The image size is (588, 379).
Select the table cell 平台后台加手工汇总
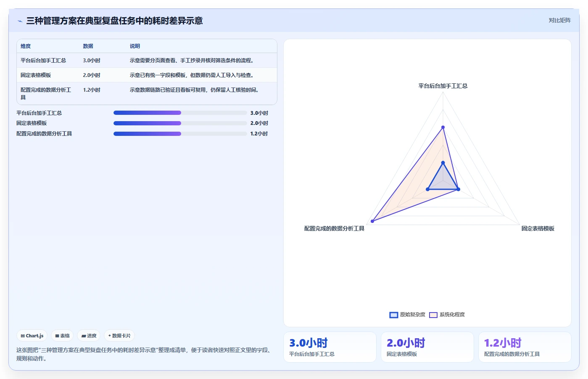pos(43,61)
